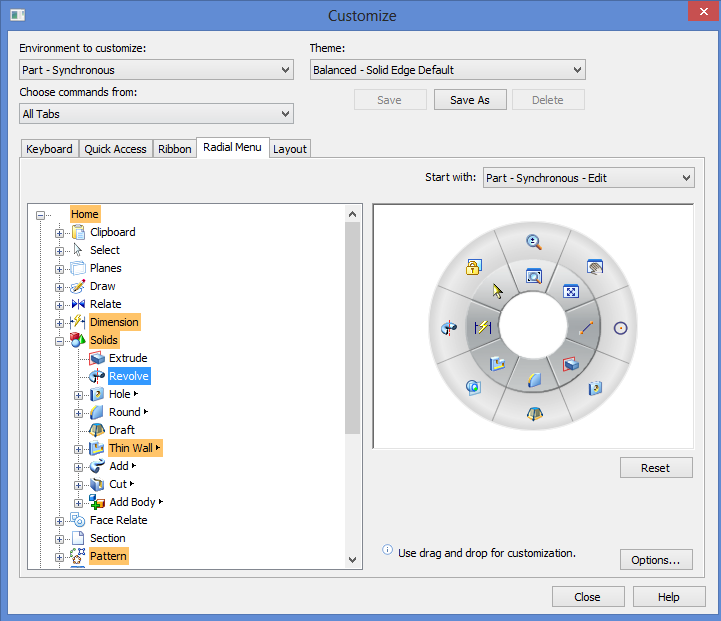Click the Thin Wall icon in the inner ring

click(x=497, y=364)
